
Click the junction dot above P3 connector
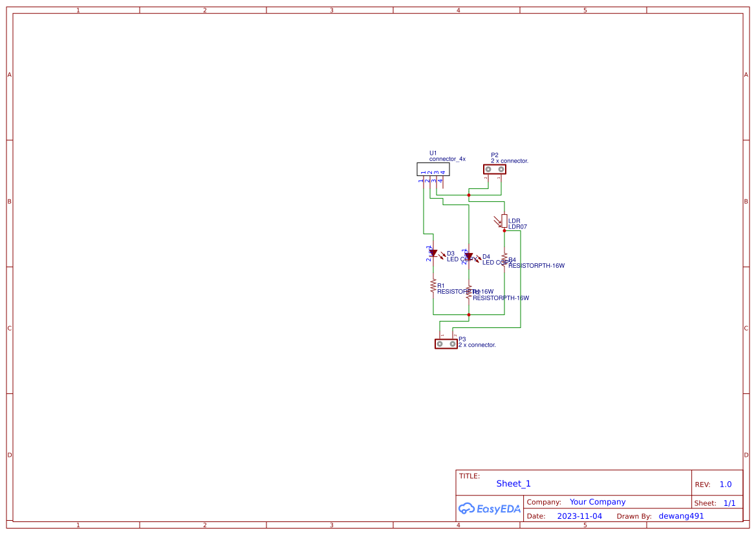click(x=469, y=314)
